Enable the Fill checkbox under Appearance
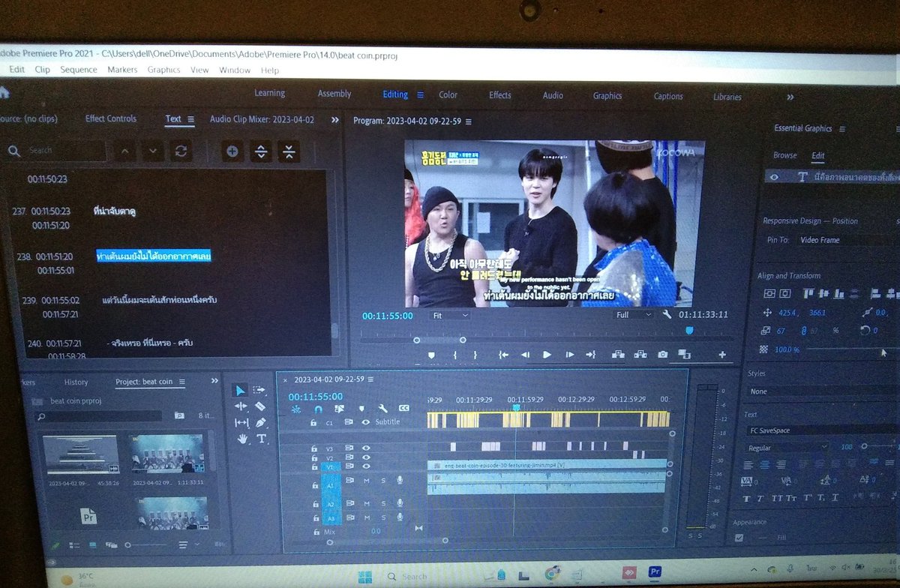 (x=739, y=538)
